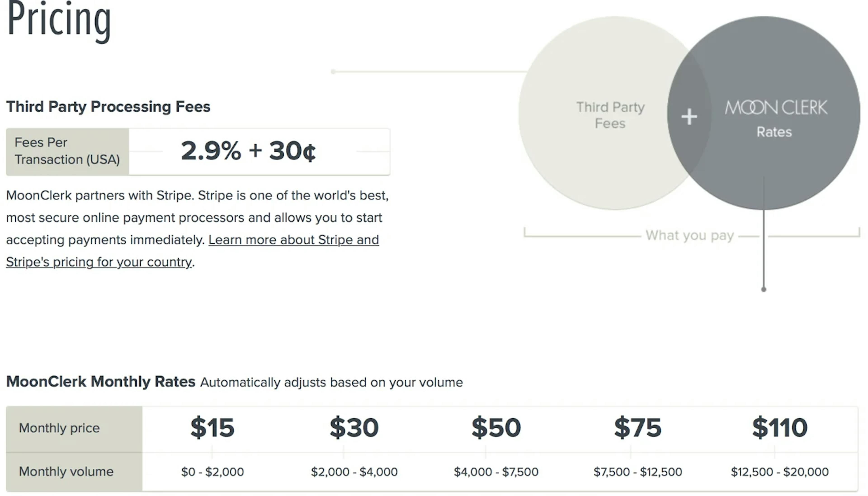Click the MoonClerk logo in dark circle

[x=776, y=108]
